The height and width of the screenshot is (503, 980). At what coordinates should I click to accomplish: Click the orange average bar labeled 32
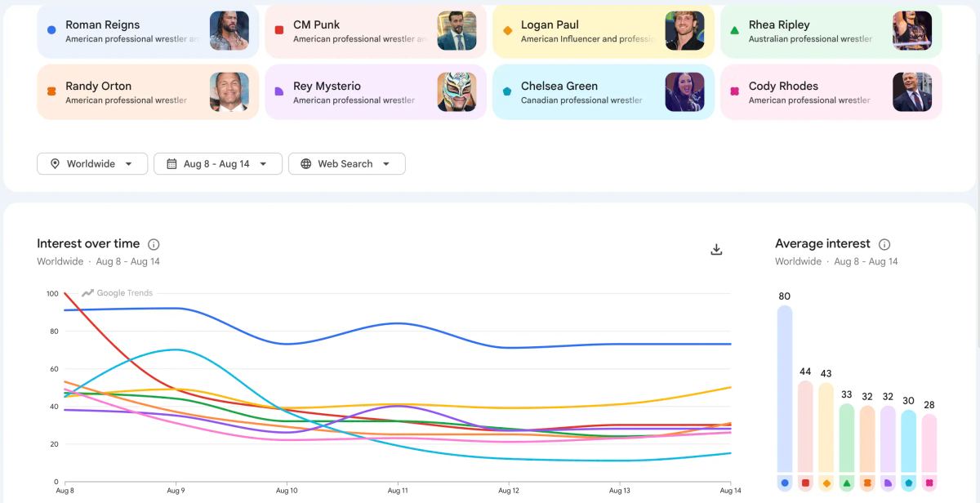point(867,438)
